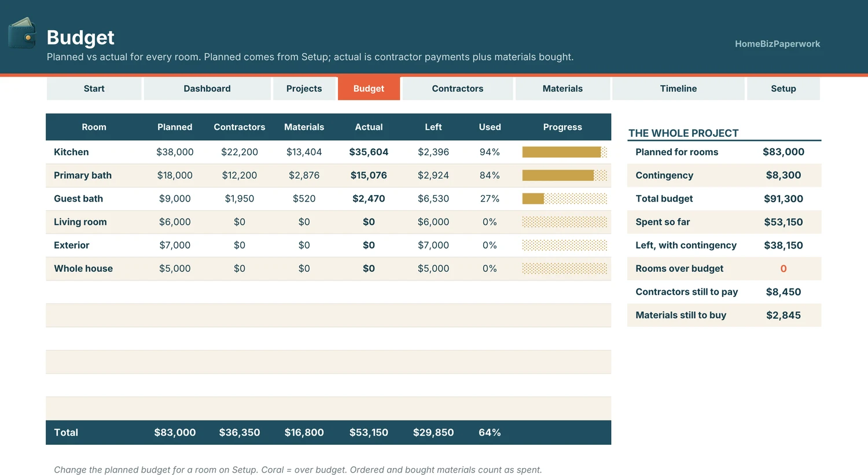
Task: Click the Total planned value $83,000
Action: click(175, 433)
